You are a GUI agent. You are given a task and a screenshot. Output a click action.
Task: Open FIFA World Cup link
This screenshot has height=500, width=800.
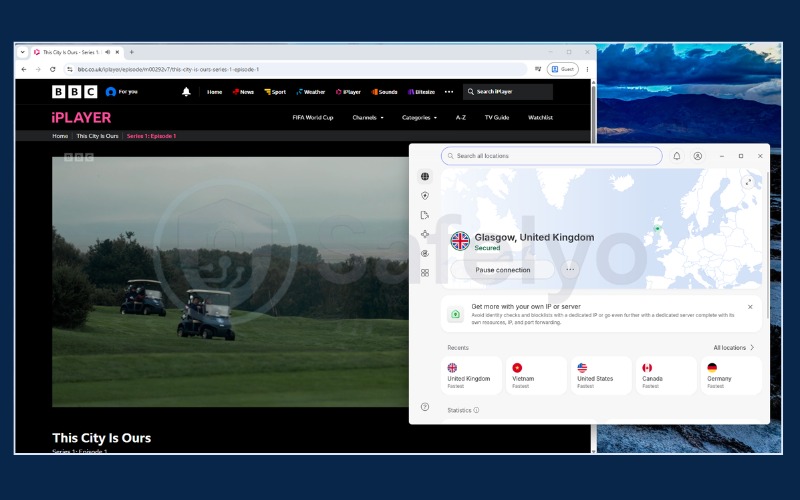click(x=313, y=118)
